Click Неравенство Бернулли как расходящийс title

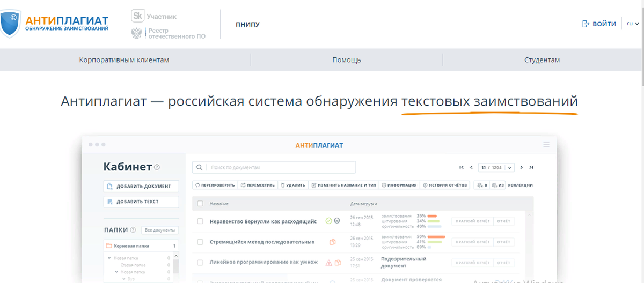[x=263, y=221]
